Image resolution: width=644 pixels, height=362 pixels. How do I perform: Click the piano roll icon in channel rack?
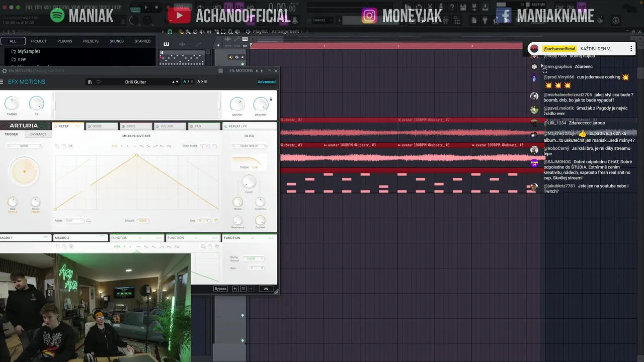pyautogui.click(x=166, y=44)
